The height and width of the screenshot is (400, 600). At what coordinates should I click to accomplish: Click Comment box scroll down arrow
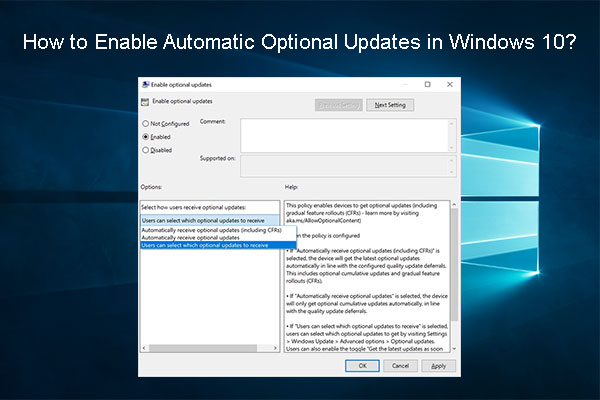[452, 147]
